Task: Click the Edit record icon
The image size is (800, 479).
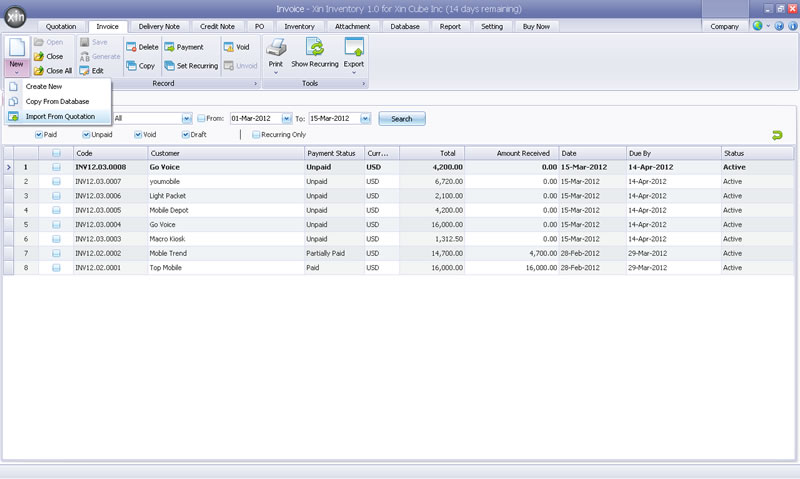Action: click(x=85, y=71)
